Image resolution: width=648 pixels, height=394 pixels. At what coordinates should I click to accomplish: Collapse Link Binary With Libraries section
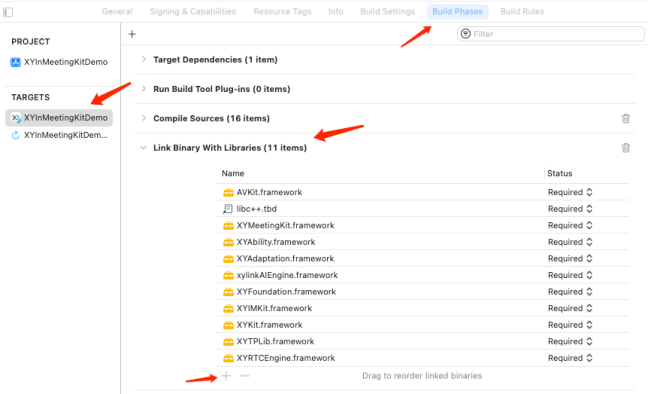coord(143,148)
